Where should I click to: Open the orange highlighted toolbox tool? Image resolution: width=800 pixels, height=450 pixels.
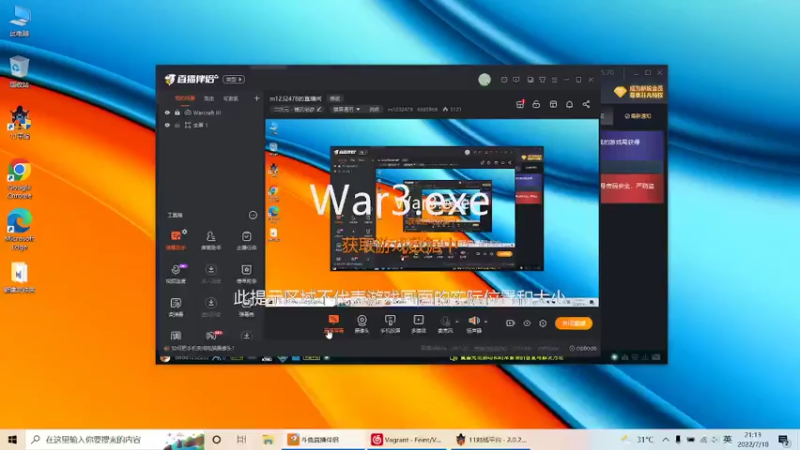coord(176,240)
